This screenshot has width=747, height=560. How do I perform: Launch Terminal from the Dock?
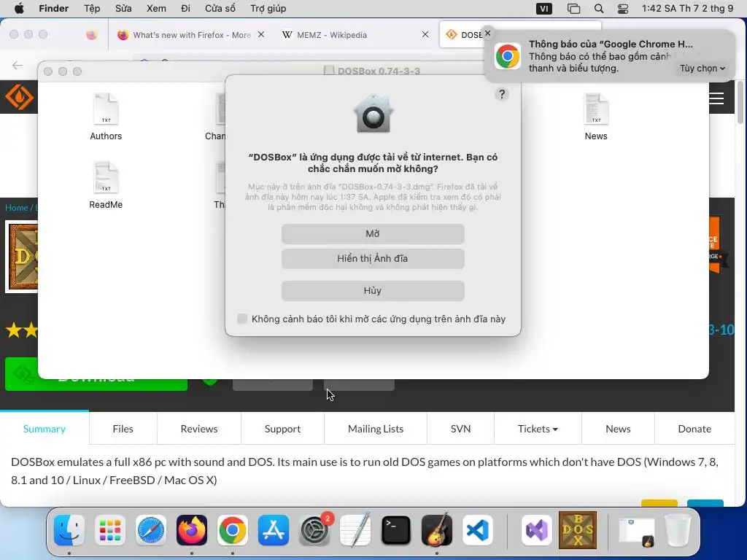396,530
